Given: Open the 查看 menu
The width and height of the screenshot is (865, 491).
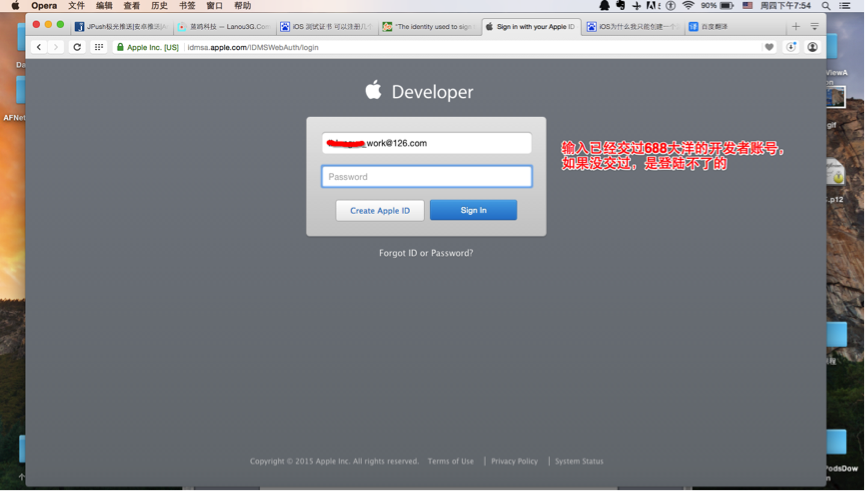Looking at the screenshot, I should [x=132, y=6].
